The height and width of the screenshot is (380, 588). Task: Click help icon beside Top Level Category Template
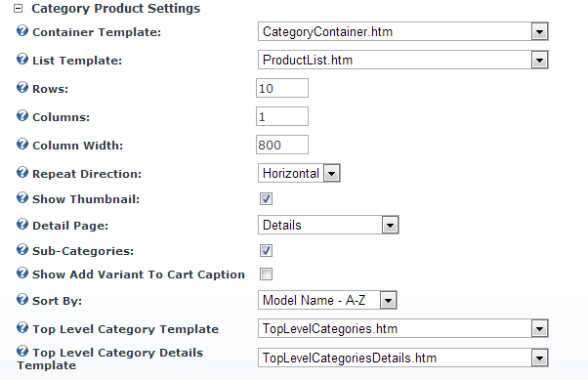(x=22, y=327)
